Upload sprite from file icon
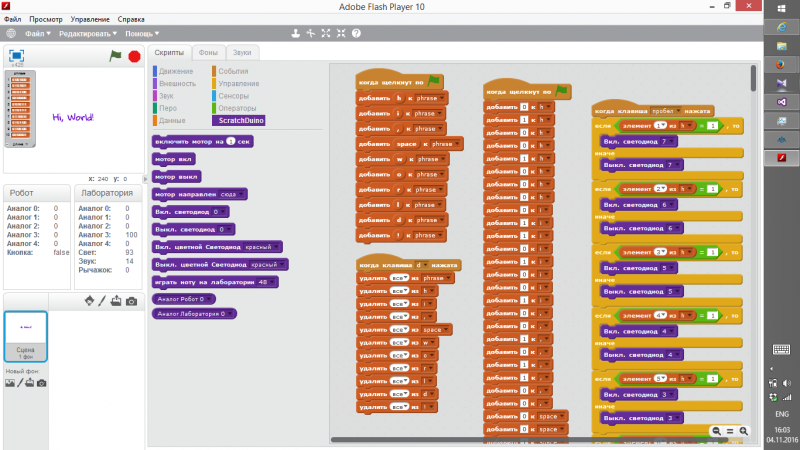 pos(116,301)
